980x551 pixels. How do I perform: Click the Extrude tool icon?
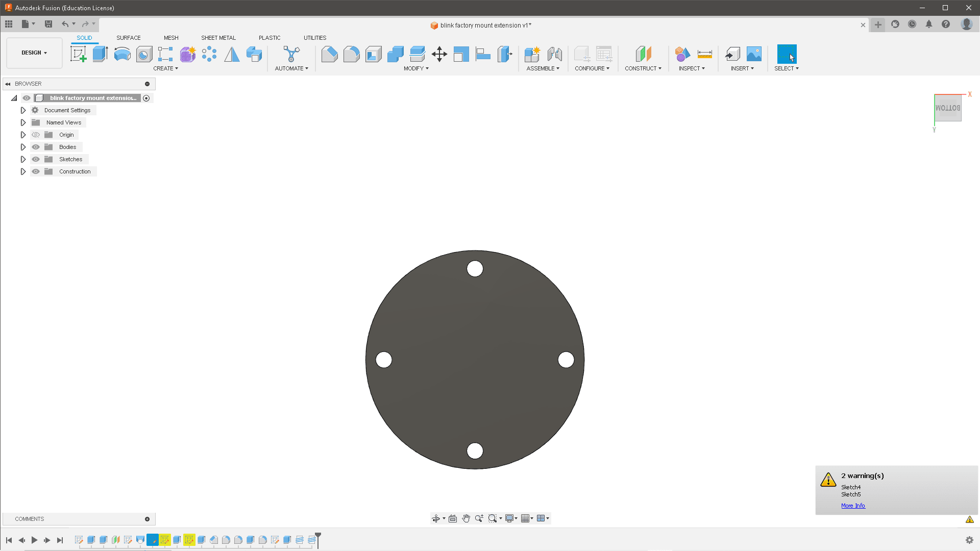coord(100,54)
